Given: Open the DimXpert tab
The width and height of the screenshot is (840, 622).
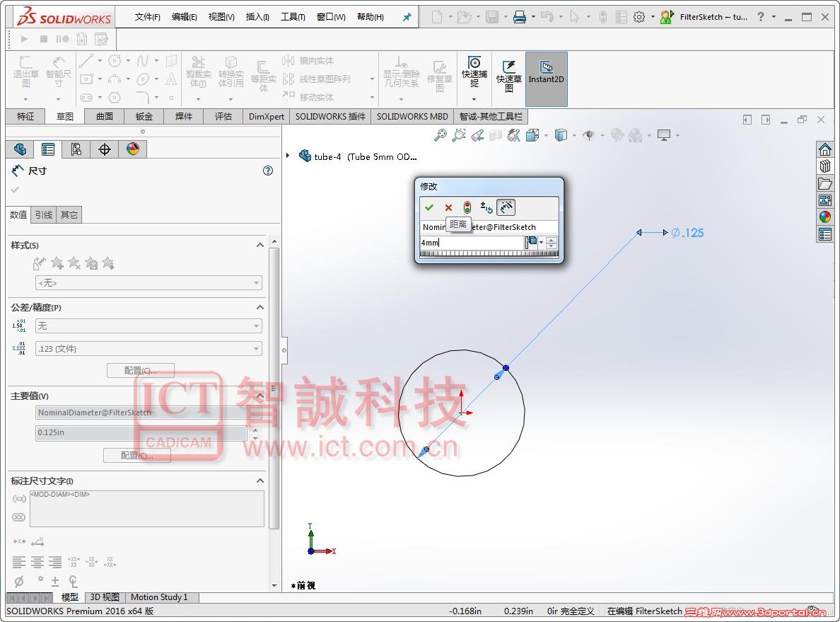Looking at the screenshot, I should point(267,116).
